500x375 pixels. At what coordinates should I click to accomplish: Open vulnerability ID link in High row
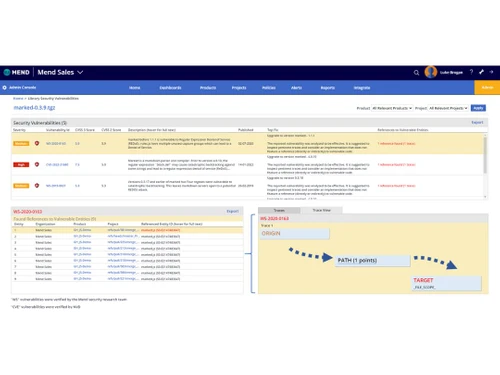[x=57, y=165]
